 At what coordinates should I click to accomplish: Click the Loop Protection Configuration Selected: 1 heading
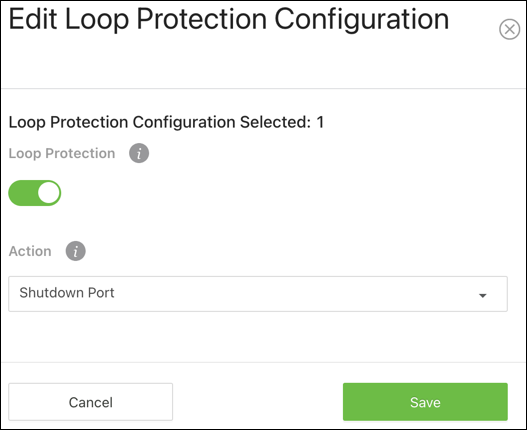[166, 122]
